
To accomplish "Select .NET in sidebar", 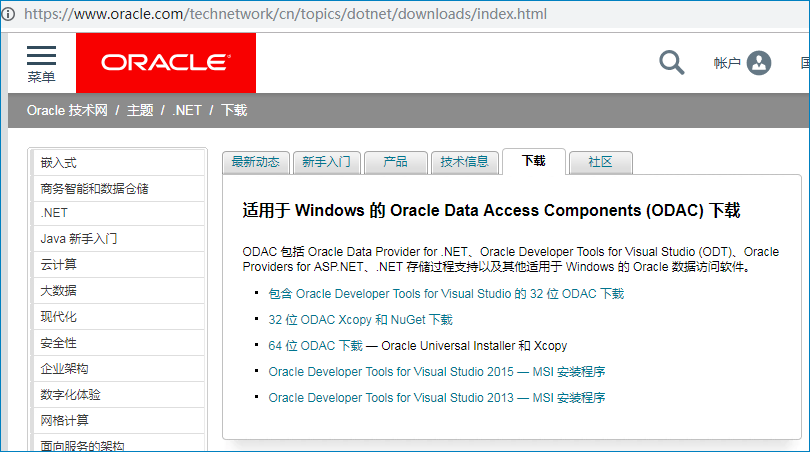I will 118,213.
